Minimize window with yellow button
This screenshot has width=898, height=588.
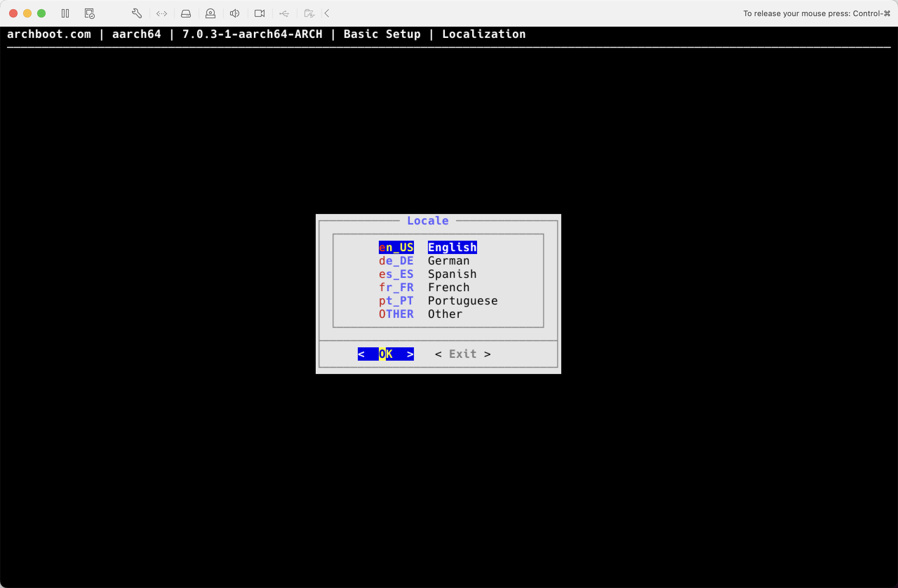pos(27,14)
